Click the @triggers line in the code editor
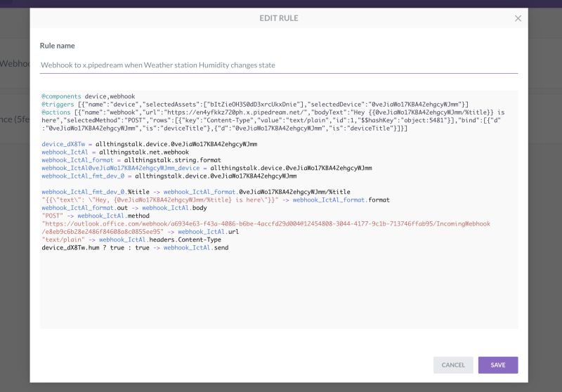This screenshot has height=392, width=562. click(x=255, y=104)
